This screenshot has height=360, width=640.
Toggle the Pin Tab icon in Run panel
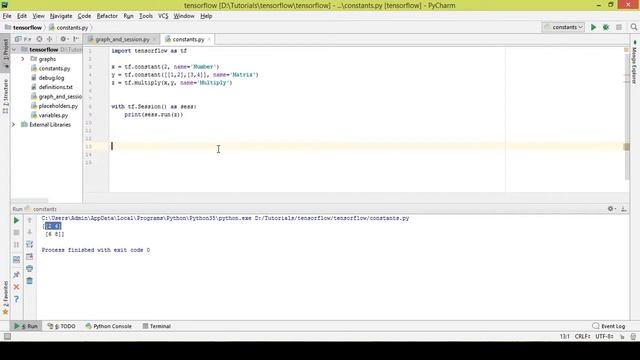click(x=16, y=275)
